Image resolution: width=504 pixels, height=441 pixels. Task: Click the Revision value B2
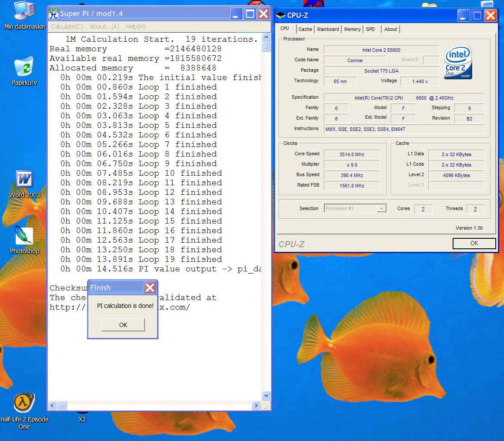point(469,119)
